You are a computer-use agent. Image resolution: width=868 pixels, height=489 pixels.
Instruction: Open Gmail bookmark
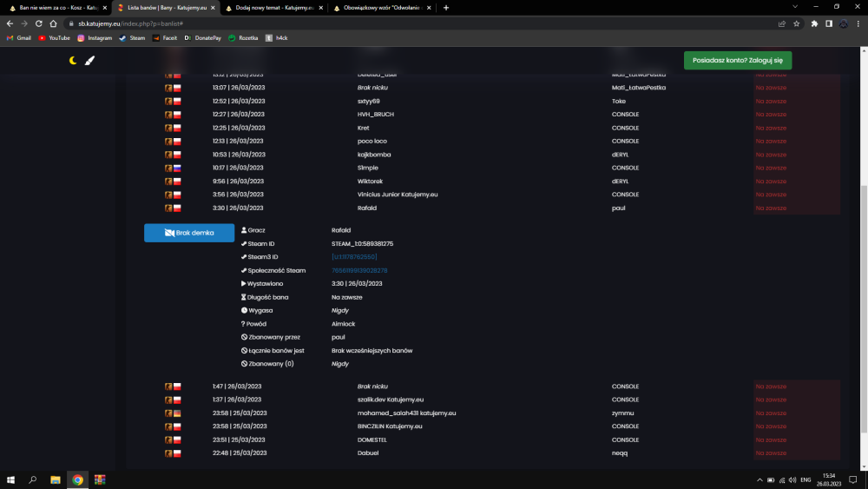click(19, 38)
